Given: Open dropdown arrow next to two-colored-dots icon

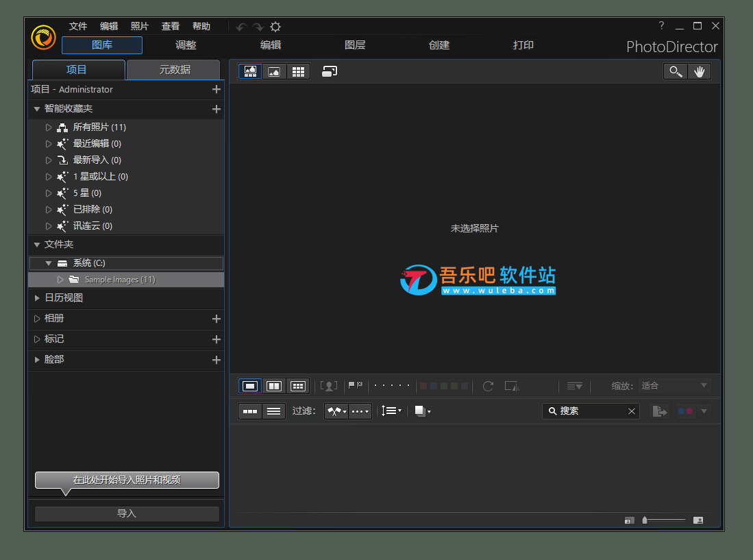Looking at the screenshot, I should pos(704,411).
